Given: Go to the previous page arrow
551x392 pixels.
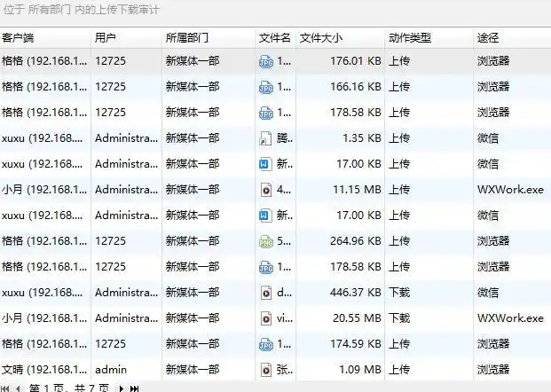Looking at the screenshot, I should (x=19, y=388).
